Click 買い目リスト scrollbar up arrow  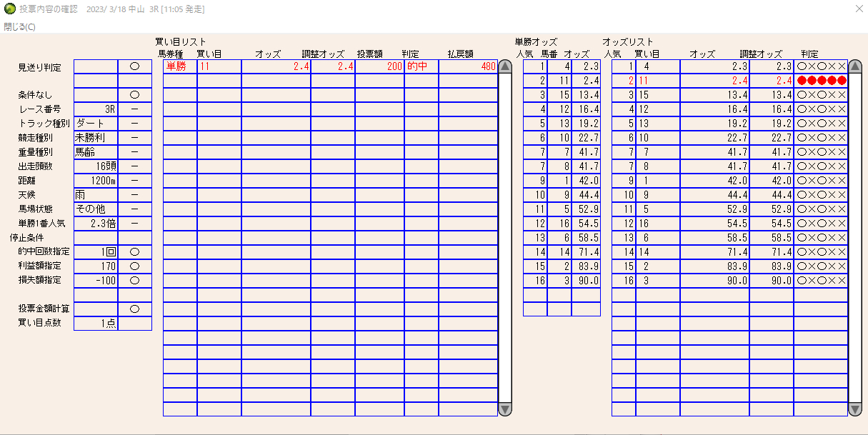pos(505,66)
